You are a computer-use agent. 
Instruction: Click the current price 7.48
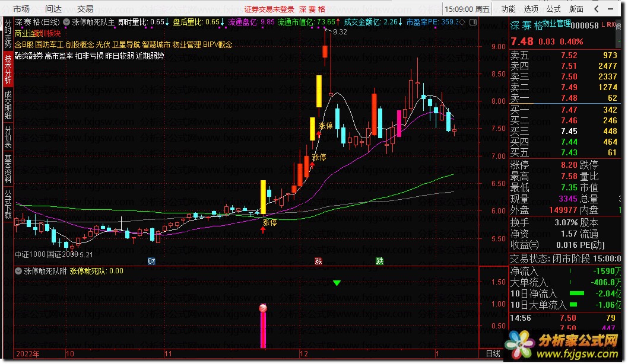click(522, 41)
